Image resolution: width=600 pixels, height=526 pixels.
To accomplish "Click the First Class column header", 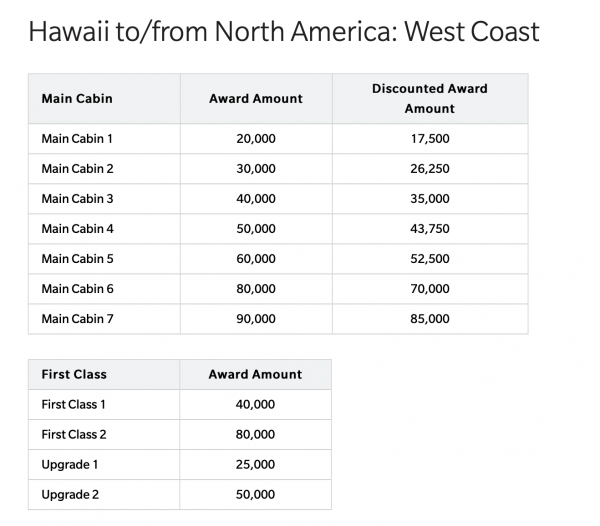I will tap(74, 375).
